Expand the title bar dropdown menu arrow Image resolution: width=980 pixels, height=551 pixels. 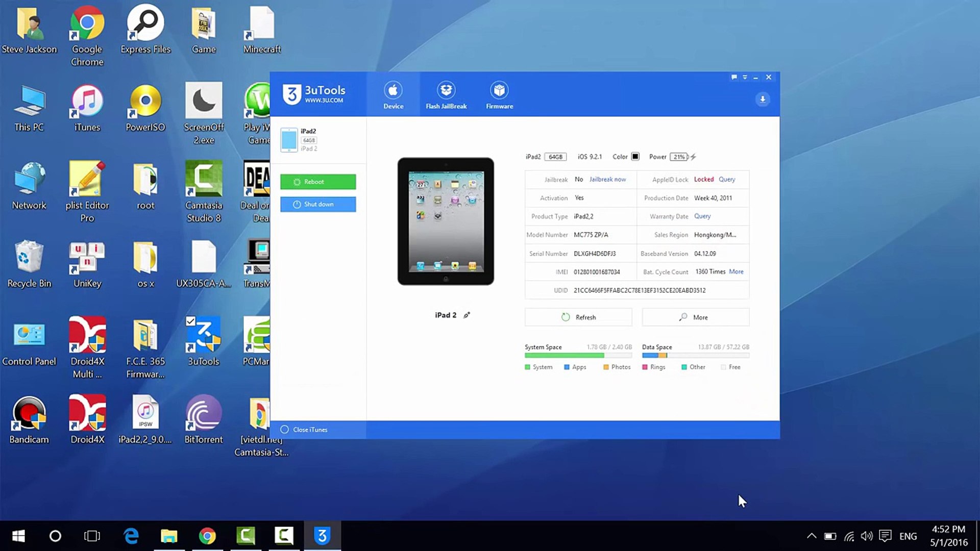[x=745, y=77]
